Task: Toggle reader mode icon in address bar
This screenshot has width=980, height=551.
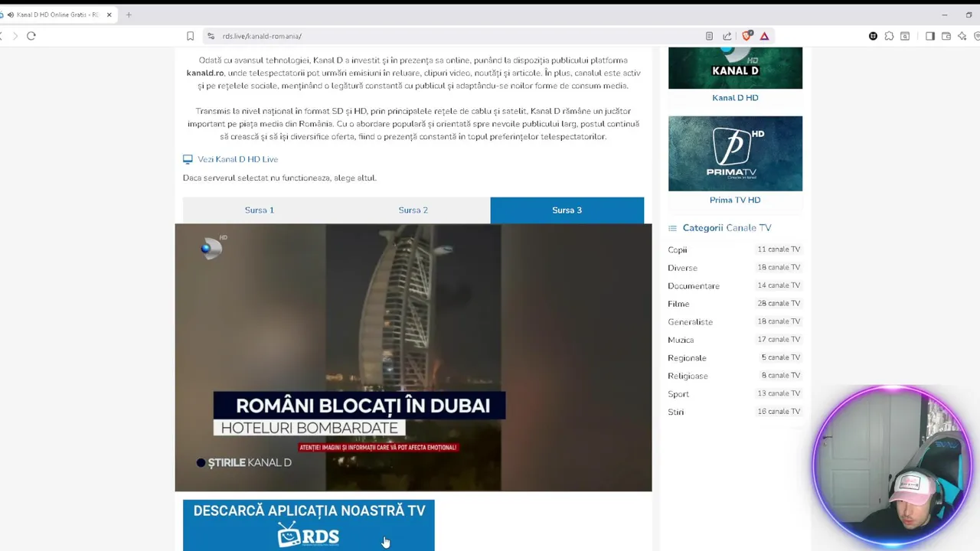Action: [x=709, y=36]
